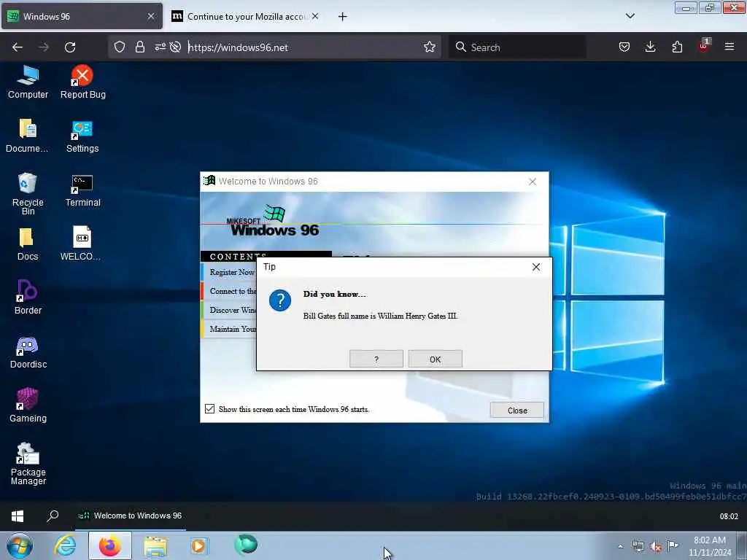Click the Firefox taskbar button
This screenshot has width=747, height=560.
pyautogui.click(x=110, y=545)
